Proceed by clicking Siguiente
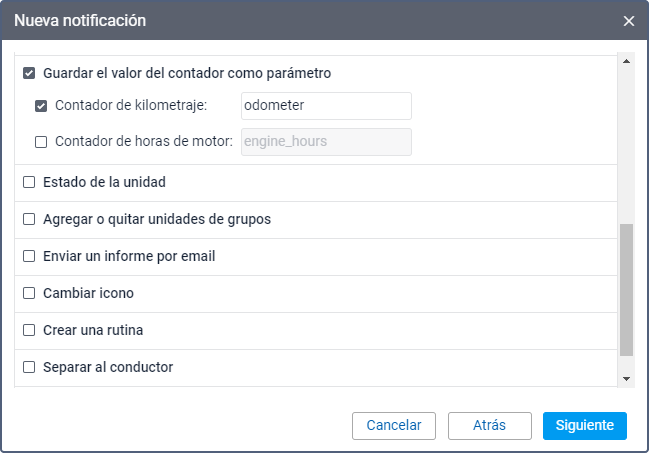Screen dimensions: 649x453 584,425
